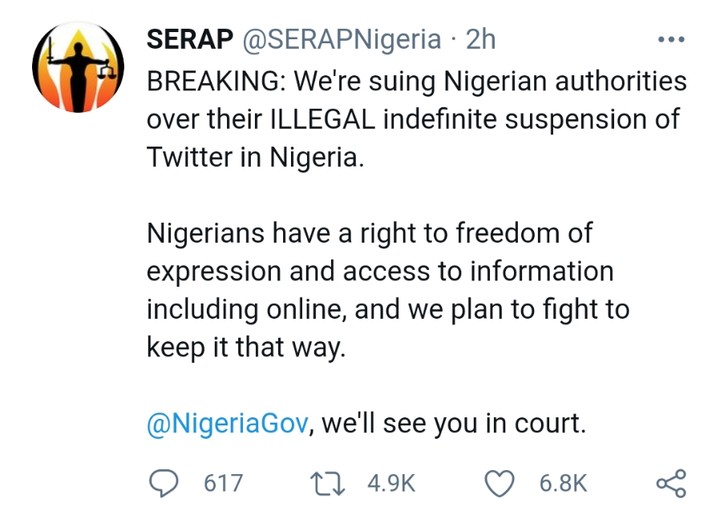
Task: Click the "Twitter in Nigeria." line
Action: pyautogui.click(x=256, y=157)
